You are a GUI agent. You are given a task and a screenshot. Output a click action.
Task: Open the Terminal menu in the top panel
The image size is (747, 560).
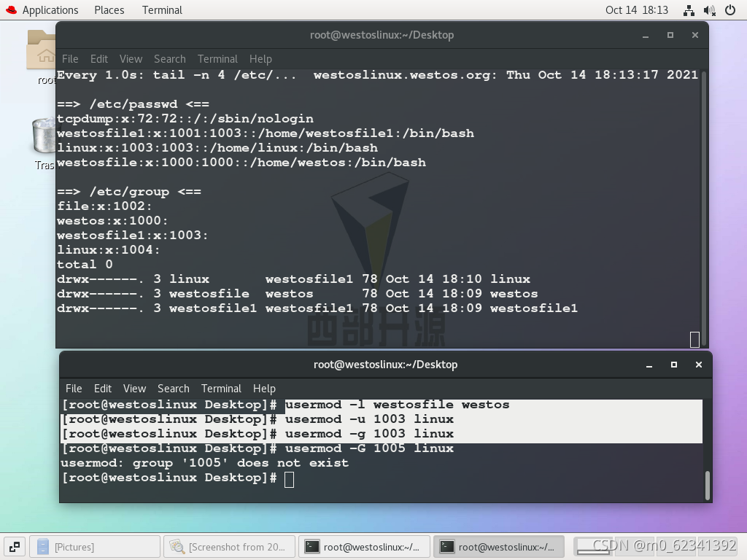(x=161, y=9)
